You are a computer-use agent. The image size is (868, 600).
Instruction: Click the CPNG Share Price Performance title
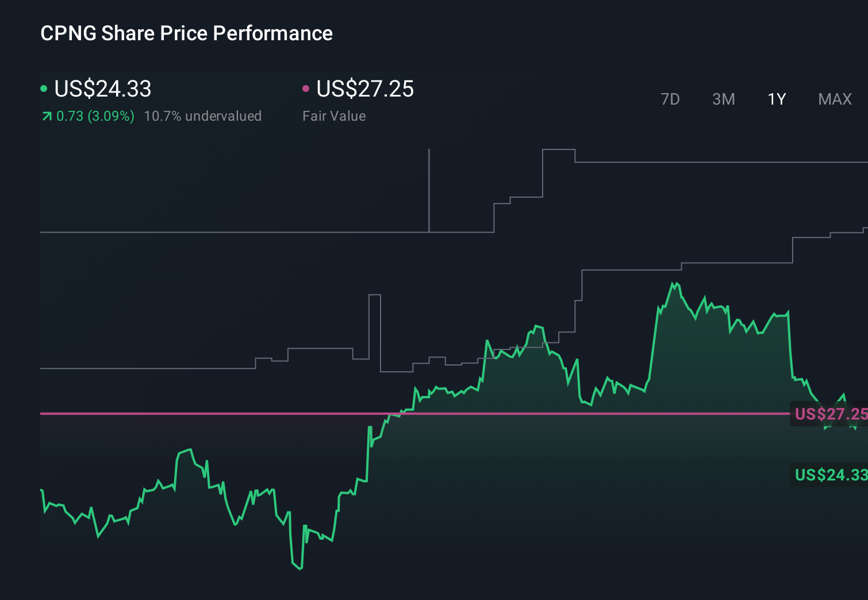coord(186,33)
